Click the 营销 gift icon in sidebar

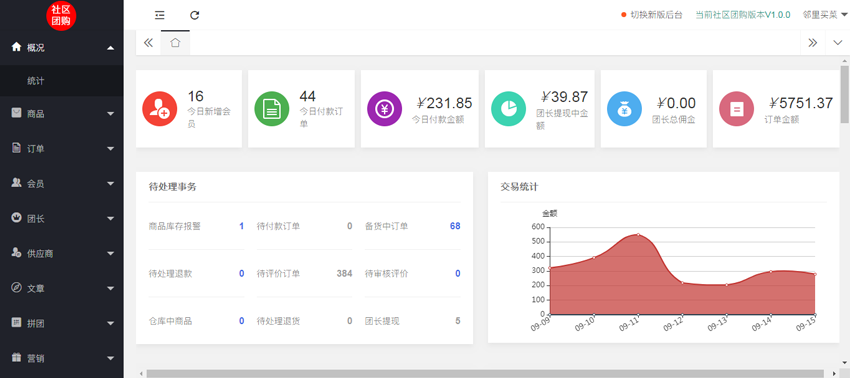click(16, 357)
